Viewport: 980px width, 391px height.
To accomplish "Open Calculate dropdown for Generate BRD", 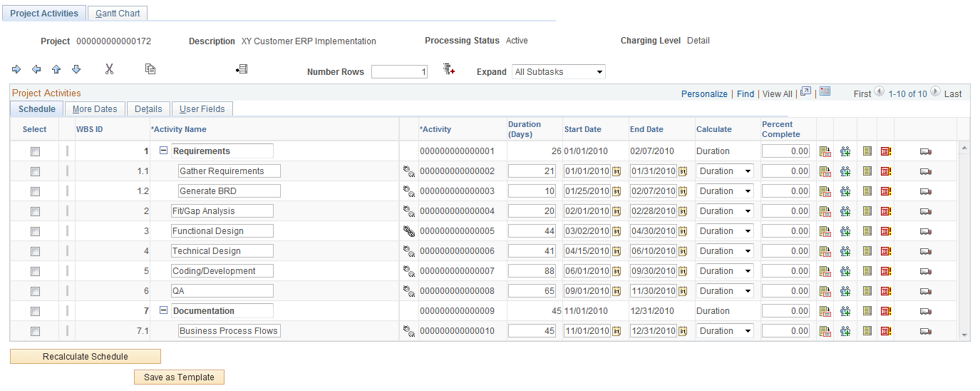I will click(726, 191).
